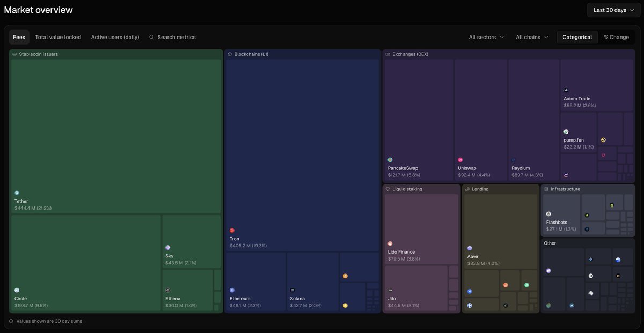Click the Stablecoin issuers header label

(39, 54)
